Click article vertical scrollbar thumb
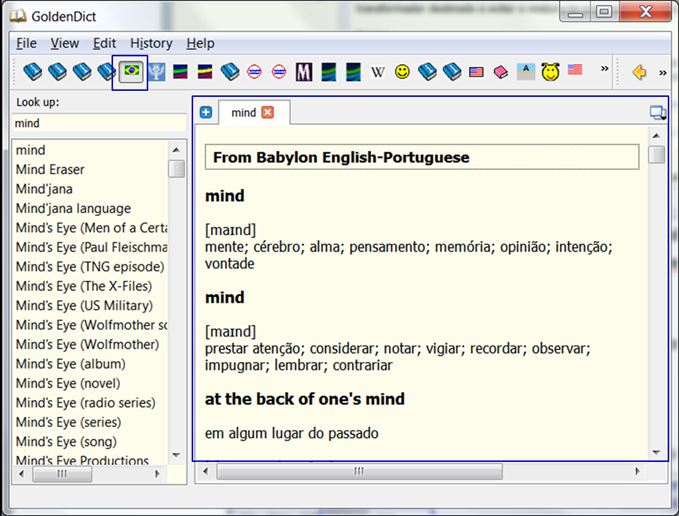The width and height of the screenshot is (679, 516). tap(656, 155)
